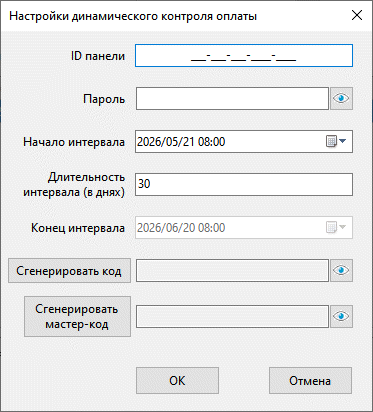Click the generated master-code output field
The image size is (373, 412).
click(232, 316)
